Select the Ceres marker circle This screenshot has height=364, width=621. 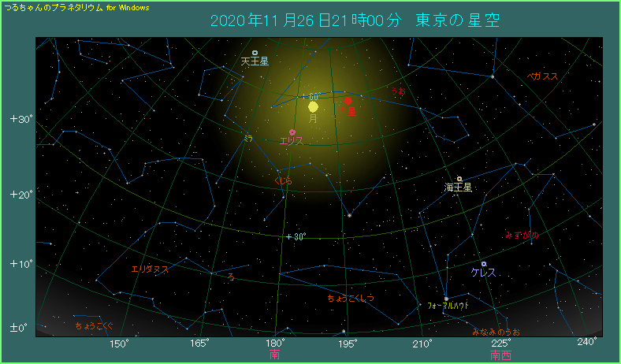(x=484, y=264)
